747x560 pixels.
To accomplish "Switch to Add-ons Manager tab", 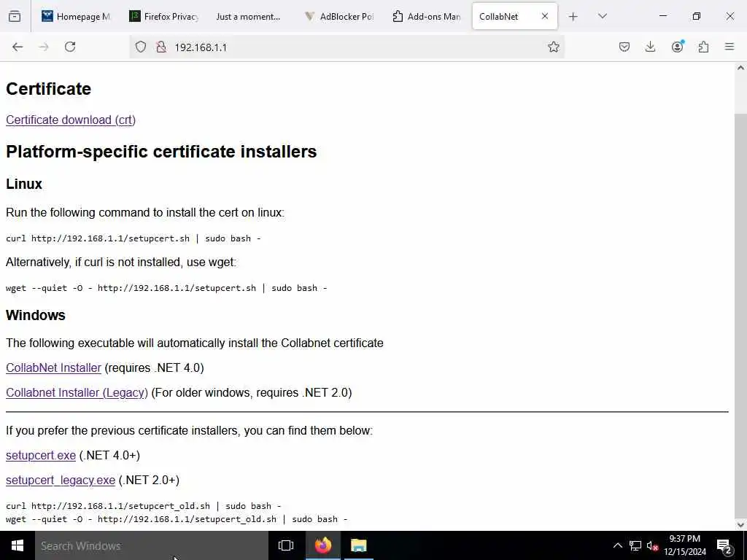I will 427,16.
